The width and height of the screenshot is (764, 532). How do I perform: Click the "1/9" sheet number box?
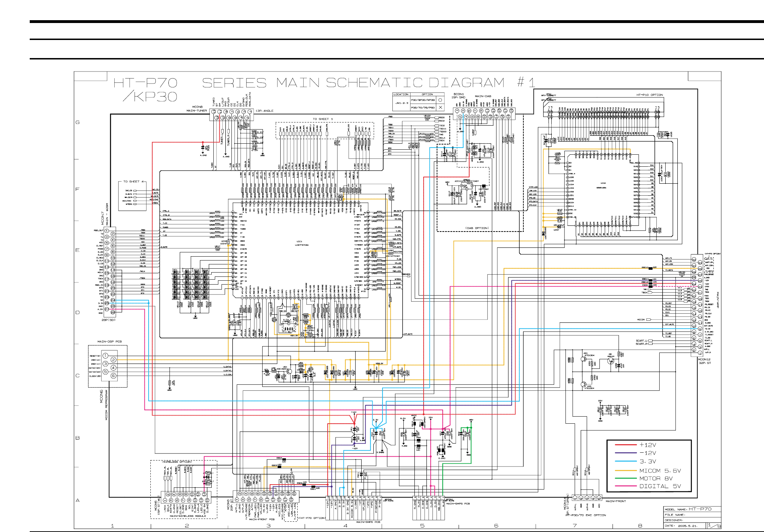tap(714, 526)
